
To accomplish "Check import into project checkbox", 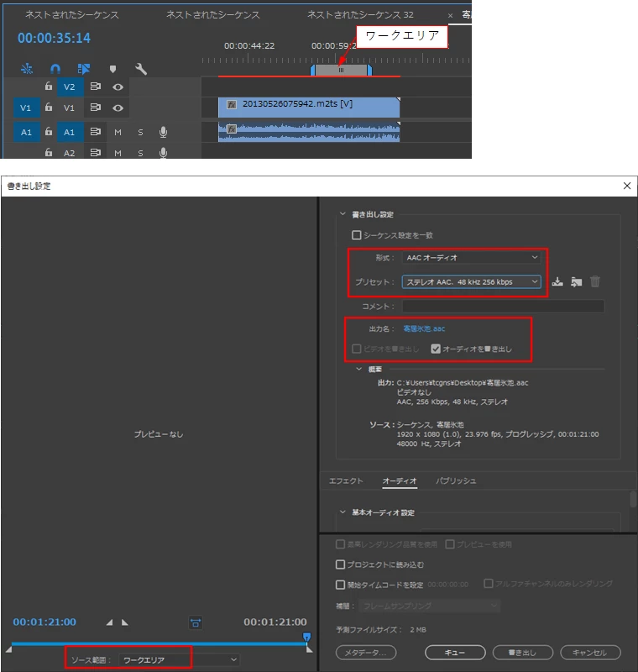I will (340, 564).
